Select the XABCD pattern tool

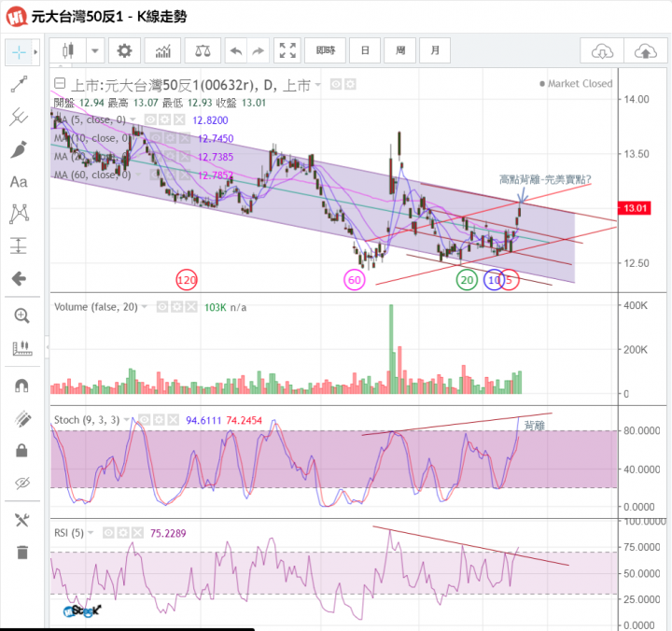pos(19,214)
